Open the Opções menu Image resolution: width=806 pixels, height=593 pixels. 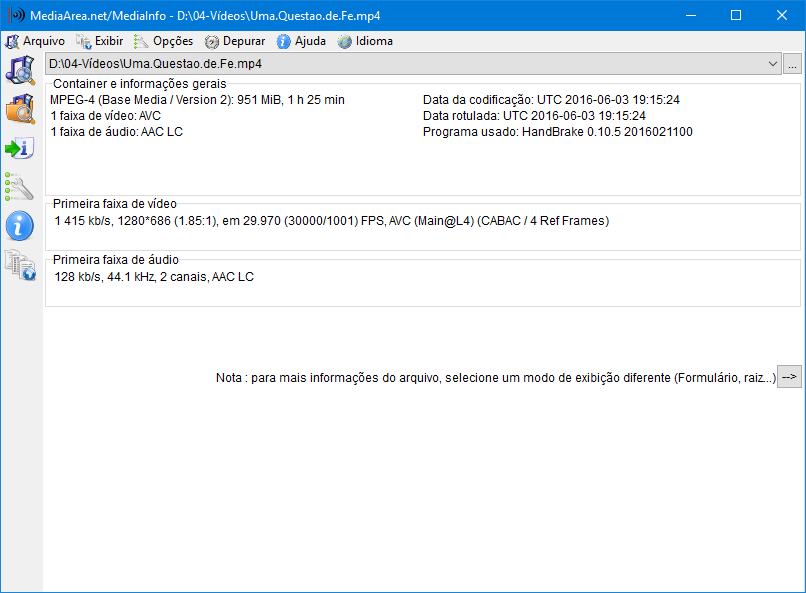click(x=163, y=41)
